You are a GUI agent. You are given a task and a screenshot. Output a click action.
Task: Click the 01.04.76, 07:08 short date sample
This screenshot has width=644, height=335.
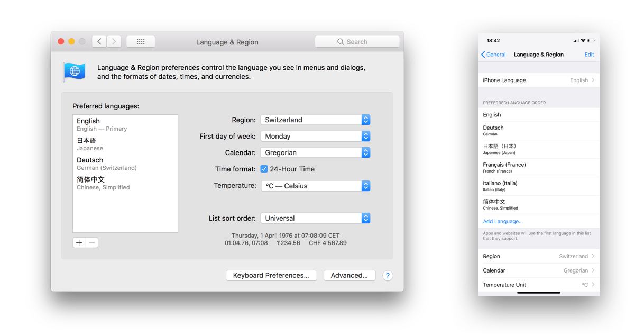pos(246,243)
